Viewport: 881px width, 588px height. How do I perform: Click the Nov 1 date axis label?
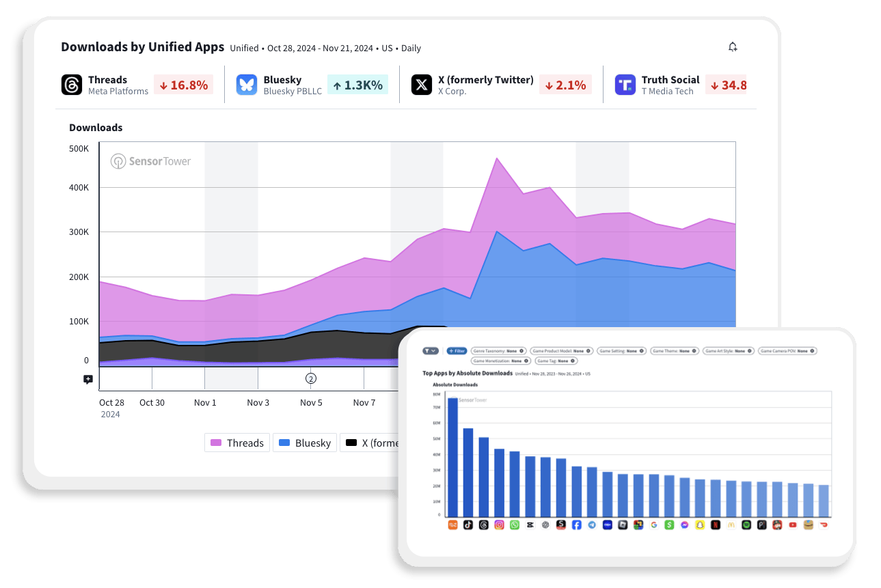(x=205, y=402)
